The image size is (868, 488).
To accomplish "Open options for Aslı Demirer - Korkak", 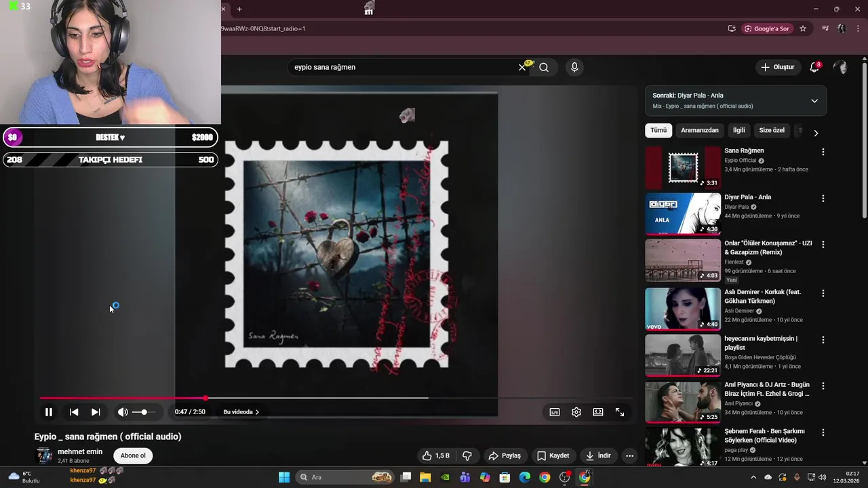I will pos(823,293).
